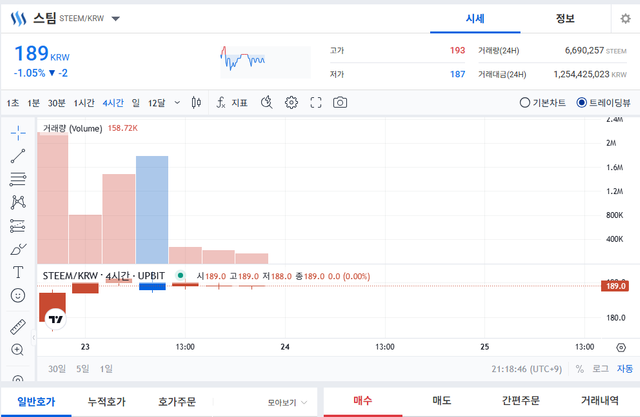Set date range to 5일
Image resolution: width=640 pixels, height=417 pixels.
point(82,369)
